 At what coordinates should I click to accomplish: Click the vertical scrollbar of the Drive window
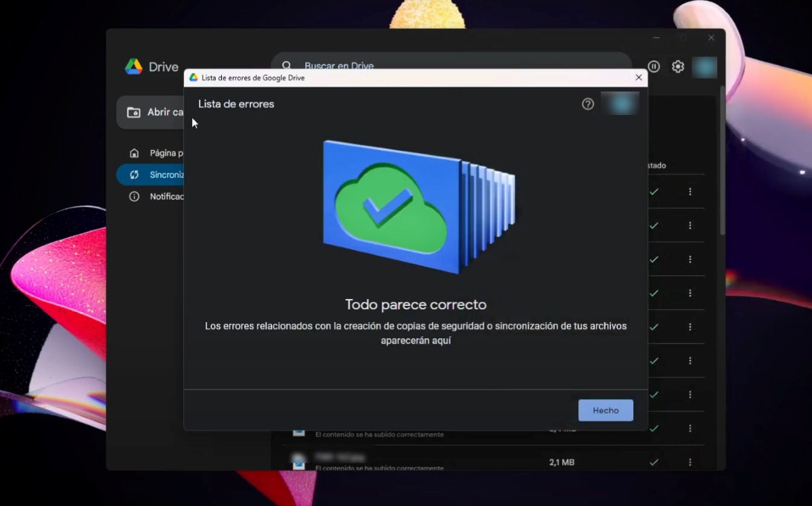722,160
